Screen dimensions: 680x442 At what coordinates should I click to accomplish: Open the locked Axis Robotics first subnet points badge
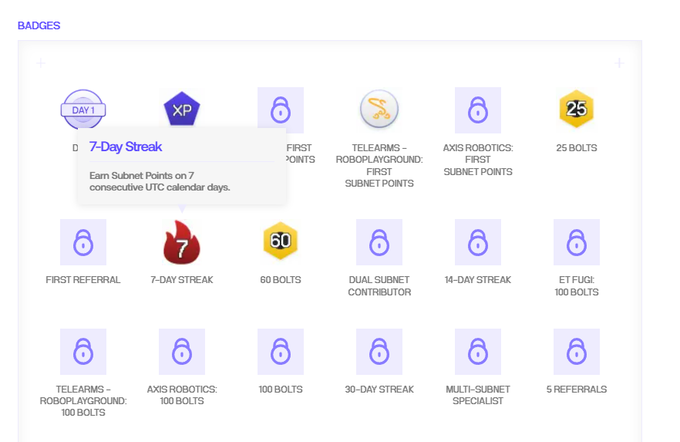pyautogui.click(x=477, y=110)
